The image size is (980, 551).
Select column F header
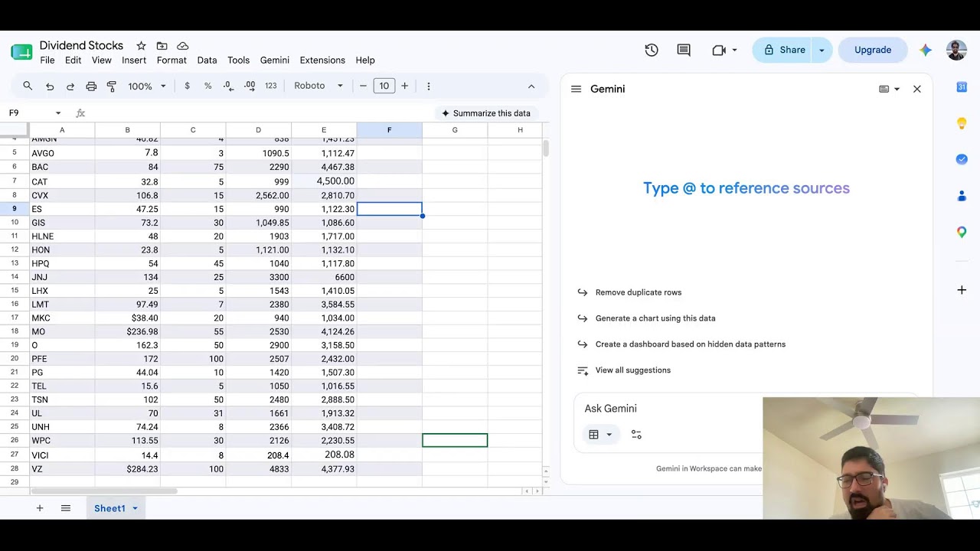(x=389, y=130)
